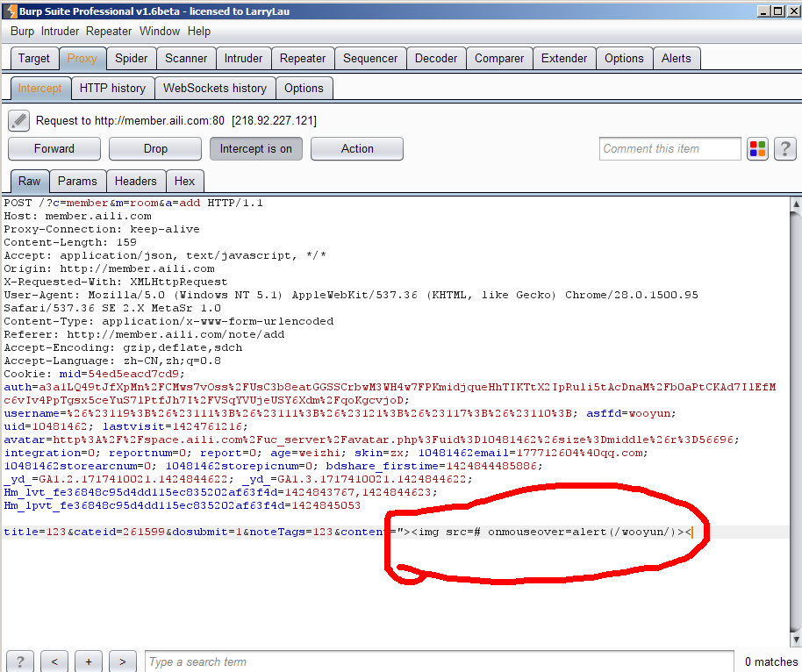Open the Burp menu
This screenshot has height=672, width=802.
[x=22, y=32]
